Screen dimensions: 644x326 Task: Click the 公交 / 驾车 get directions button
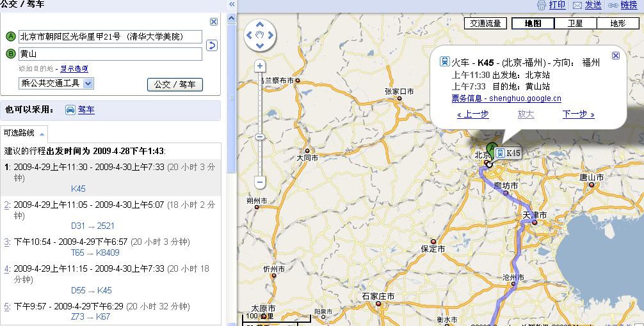click(x=175, y=84)
